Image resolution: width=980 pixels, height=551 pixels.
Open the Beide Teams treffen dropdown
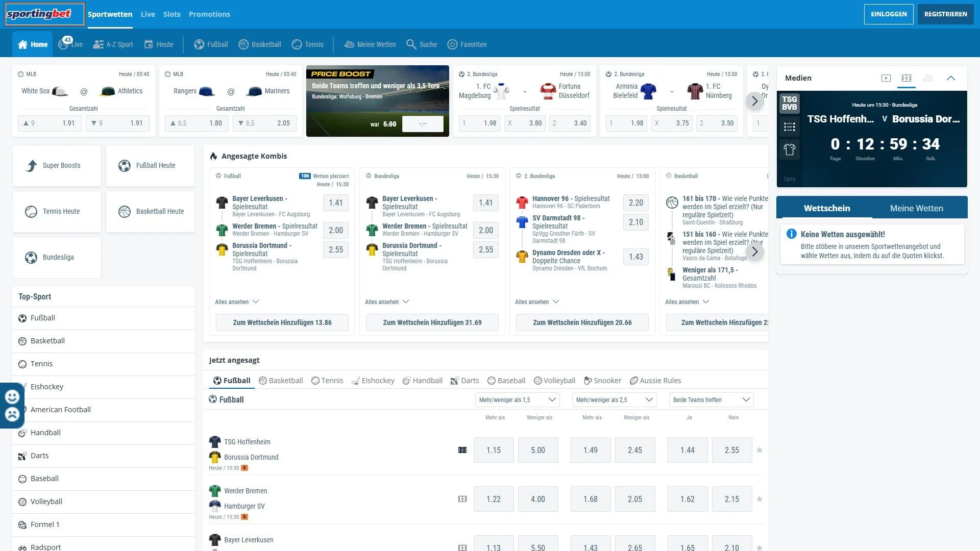click(x=711, y=399)
